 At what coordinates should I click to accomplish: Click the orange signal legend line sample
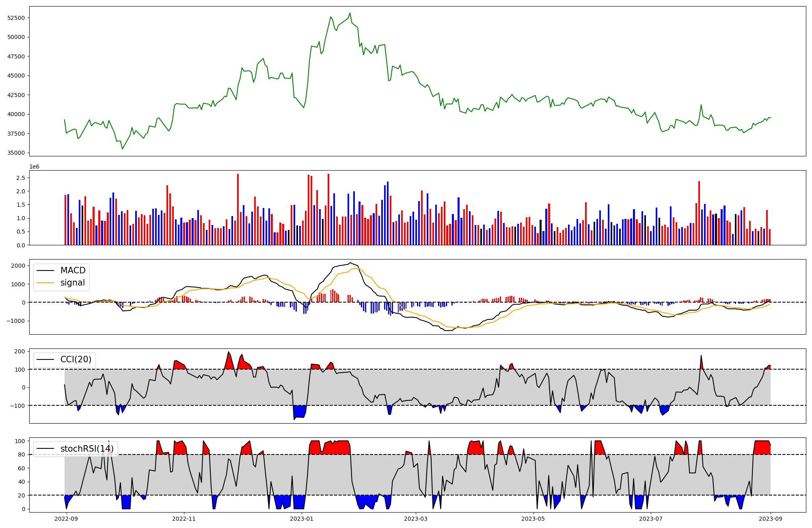[45, 283]
